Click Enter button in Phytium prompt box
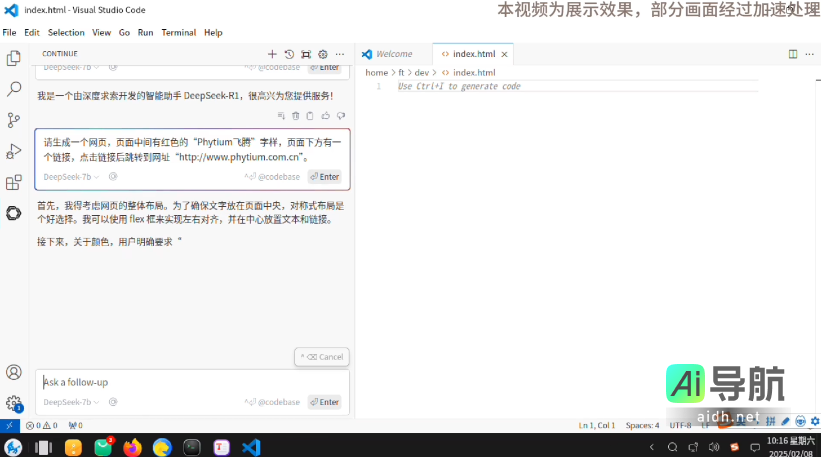Screen dimensions: 821x457 coord(325,177)
